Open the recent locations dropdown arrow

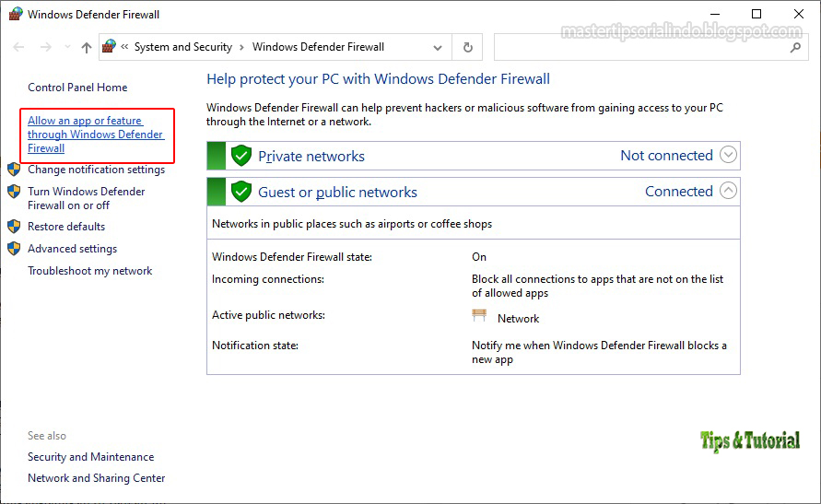pos(67,47)
